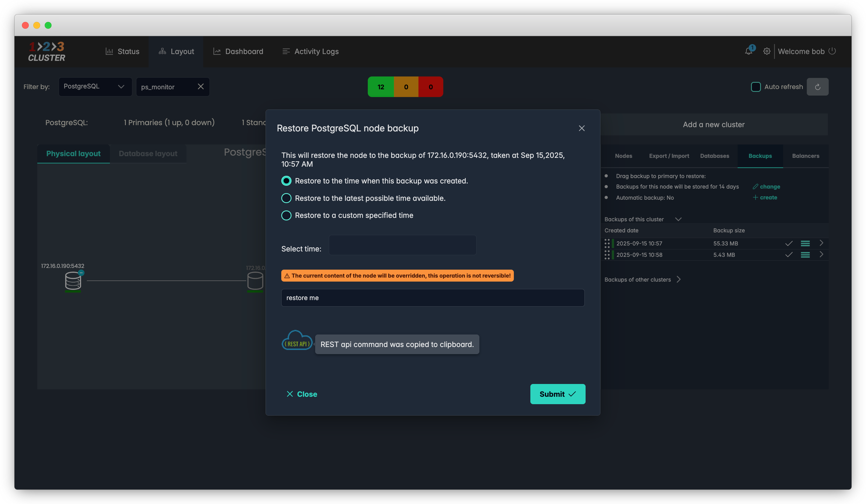866x504 pixels.
Task: Open the PostgreSQL filter dropdown
Action: coord(95,86)
